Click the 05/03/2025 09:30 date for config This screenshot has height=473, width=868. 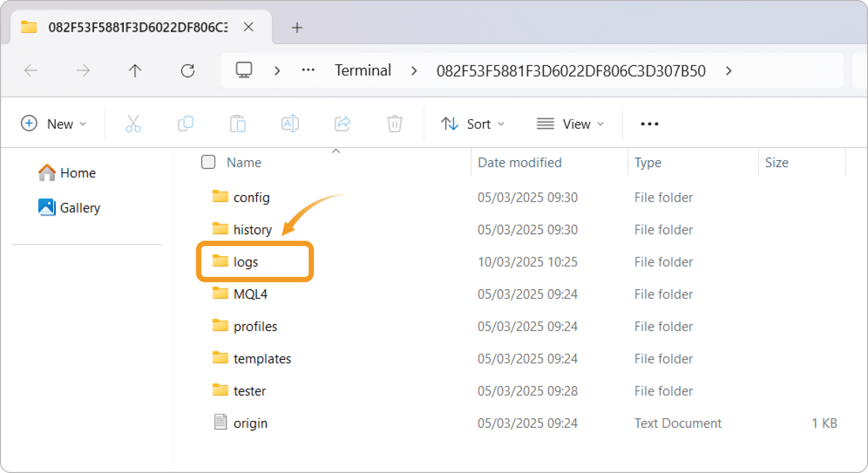pos(527,198)
